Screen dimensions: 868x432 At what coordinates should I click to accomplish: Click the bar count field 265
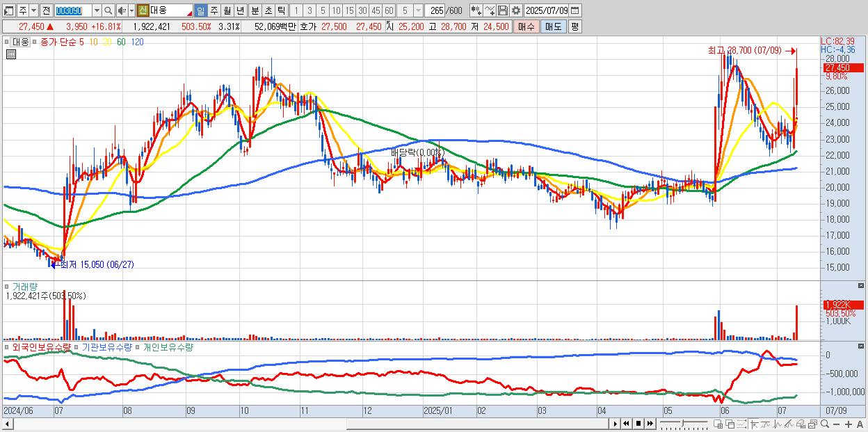click(435, 10)
